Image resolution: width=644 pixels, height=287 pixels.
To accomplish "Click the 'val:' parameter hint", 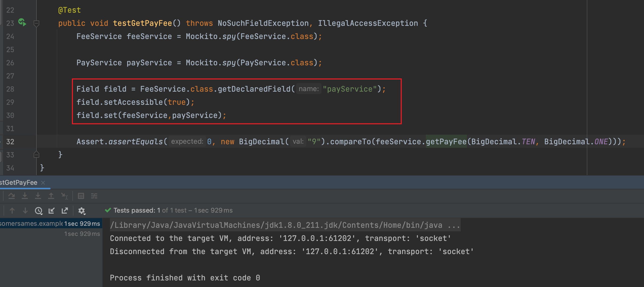I will click(x=298, y=141).
